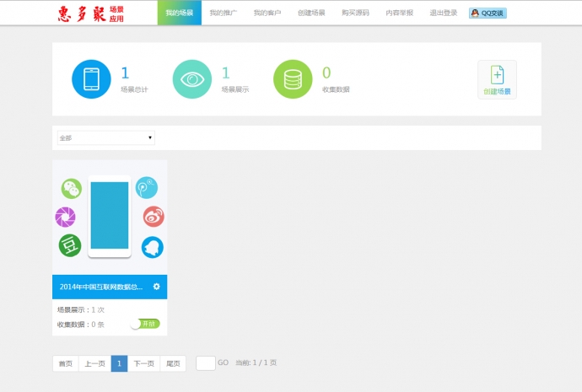Click the green database 收集数据 icon
582x392 pixels.
pyautogui.click(x=293, y=79)
